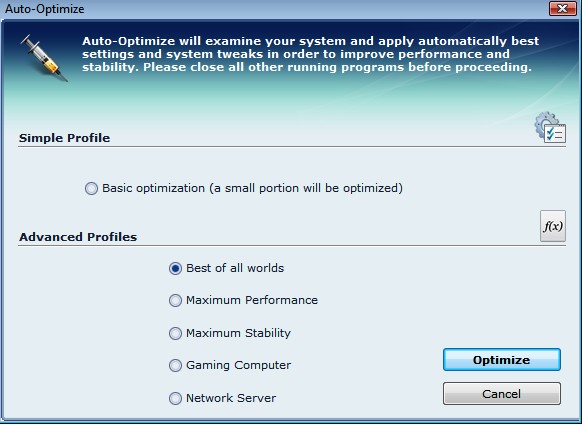Click the Simple Profile section heading
The image size is (582, 425).
65,138
